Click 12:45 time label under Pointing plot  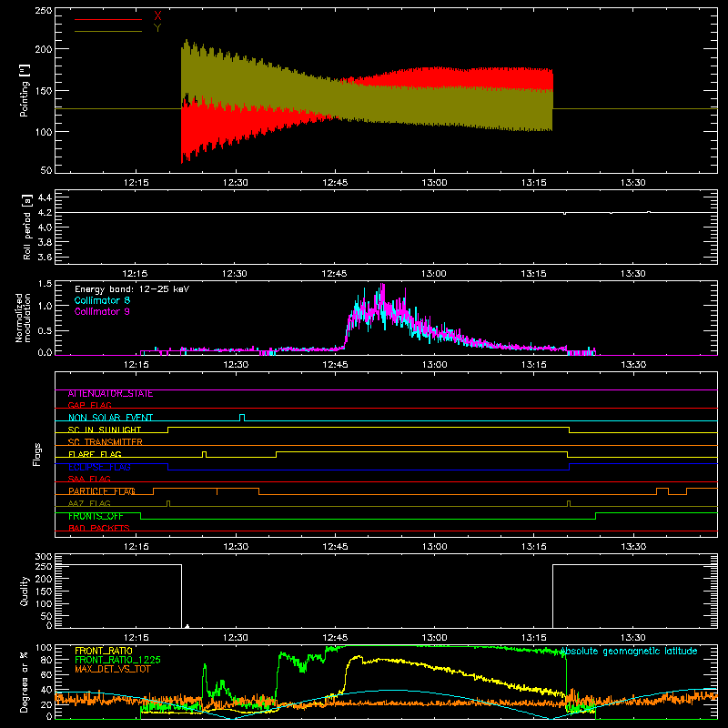pos(335,183)
